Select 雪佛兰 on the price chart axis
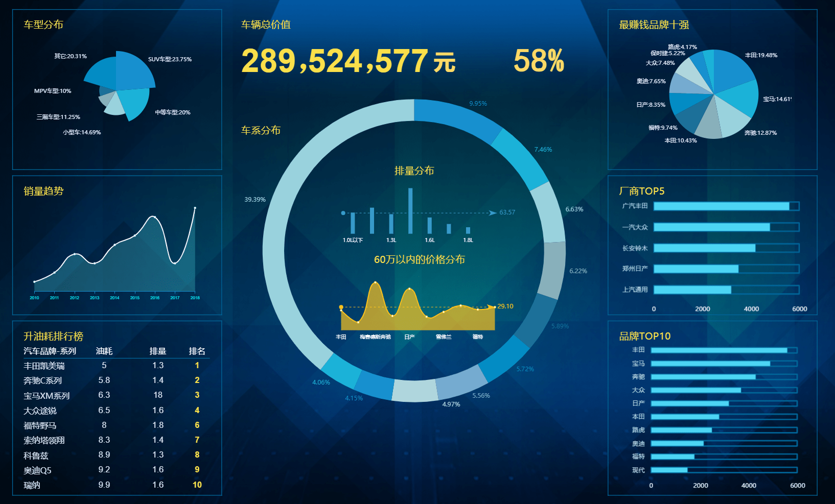The width and height of the screenshot is (835, 504). pyautogui.click(x=444, y=337)
